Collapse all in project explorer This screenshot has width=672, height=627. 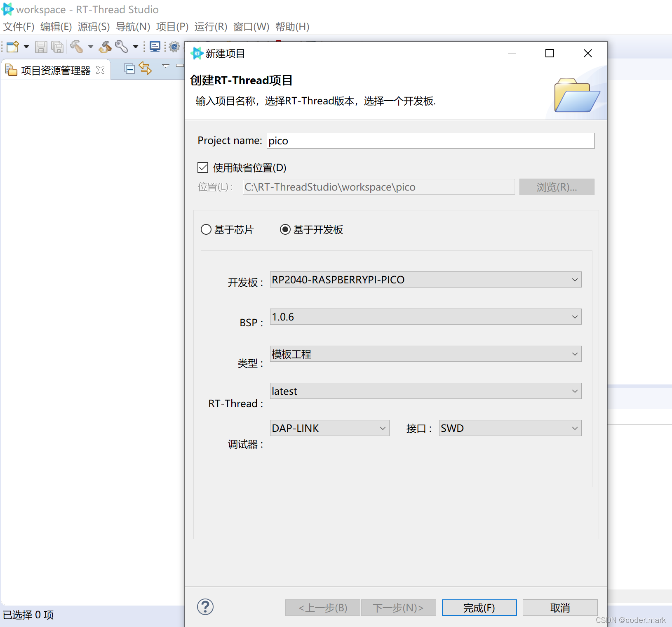tap(129, 69)
